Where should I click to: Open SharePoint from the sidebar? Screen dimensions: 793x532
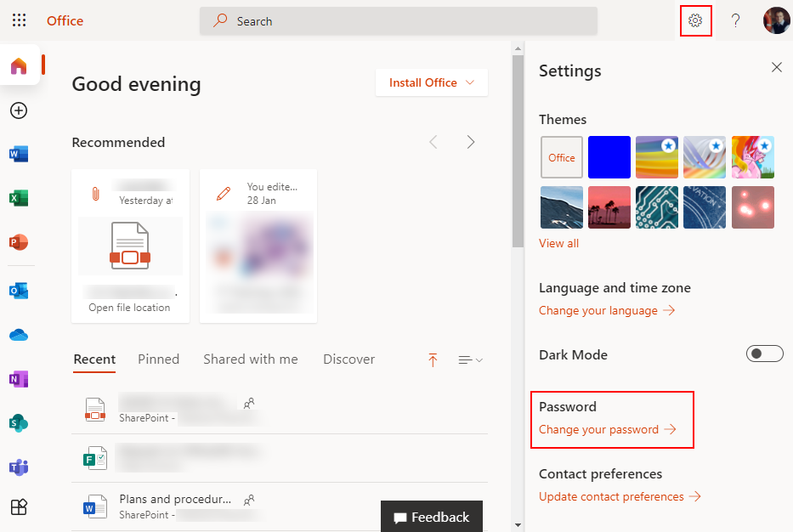(19, 423)
